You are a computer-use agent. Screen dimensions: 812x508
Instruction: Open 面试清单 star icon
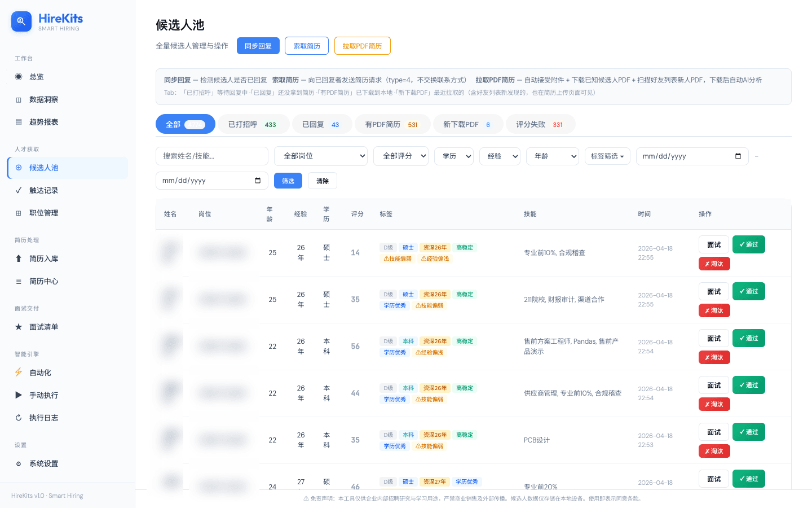19,327
